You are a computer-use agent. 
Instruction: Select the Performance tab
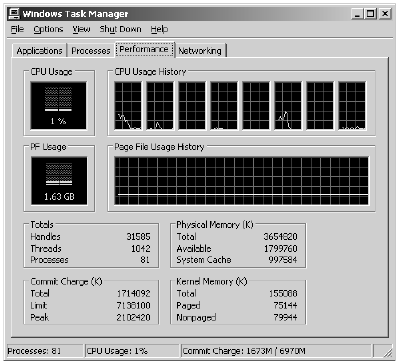(145, 49)
